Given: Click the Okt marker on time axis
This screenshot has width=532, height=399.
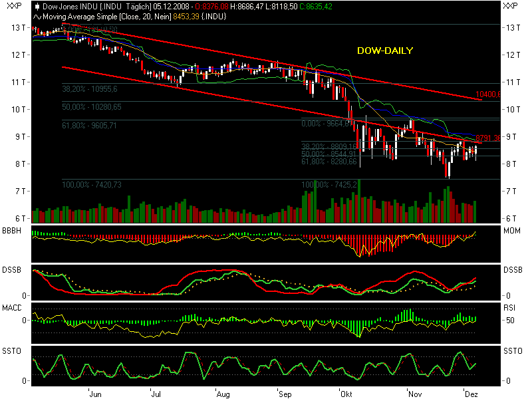Looking at the screenshot, I should pyautogui.click(x=346, y=394).
